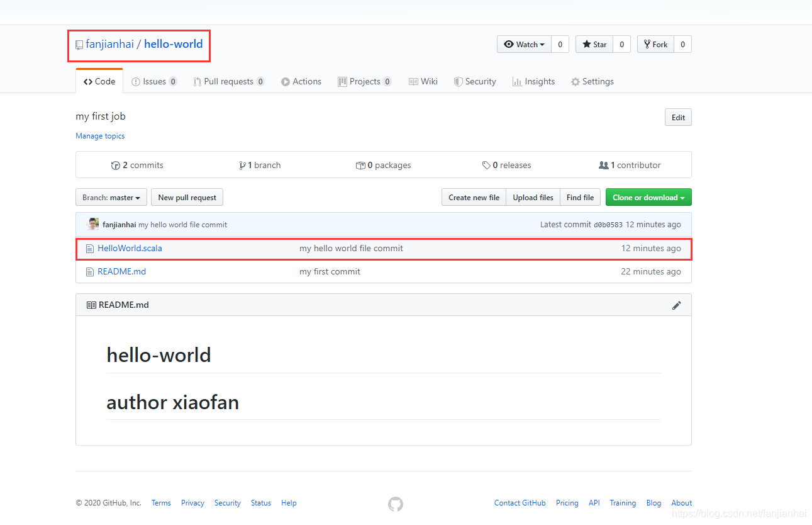
Task: Click the Upload files button
Action: pos(533,197)
